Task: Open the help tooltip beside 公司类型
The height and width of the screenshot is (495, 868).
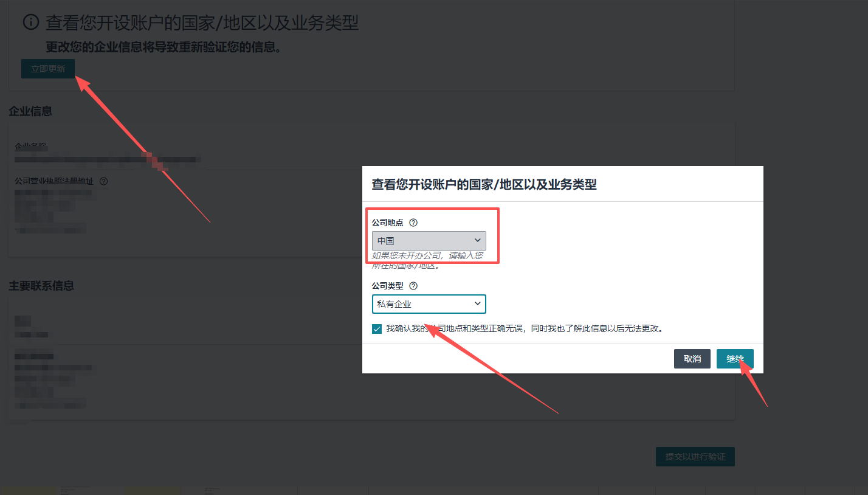Action: 413,286
